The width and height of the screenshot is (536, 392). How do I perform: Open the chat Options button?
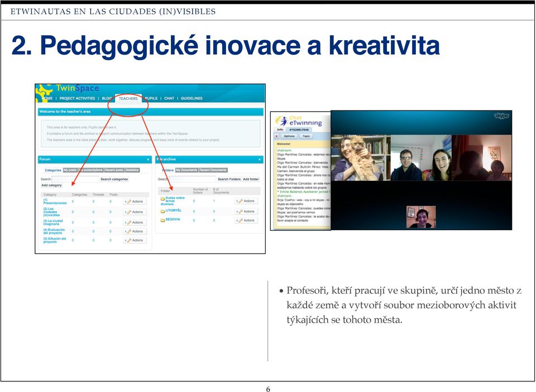coord(289,136)
